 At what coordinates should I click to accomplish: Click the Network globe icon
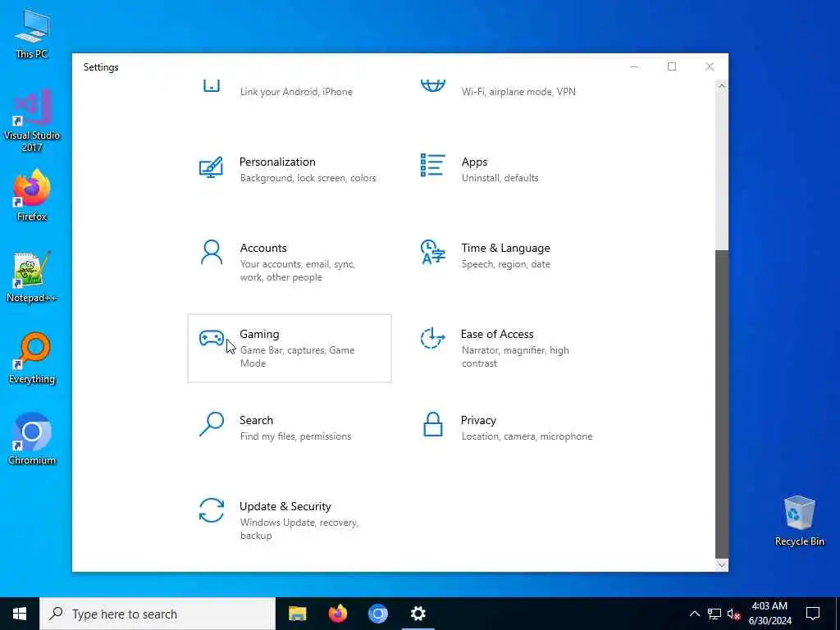pyautogui.click(x=432, y=85)
